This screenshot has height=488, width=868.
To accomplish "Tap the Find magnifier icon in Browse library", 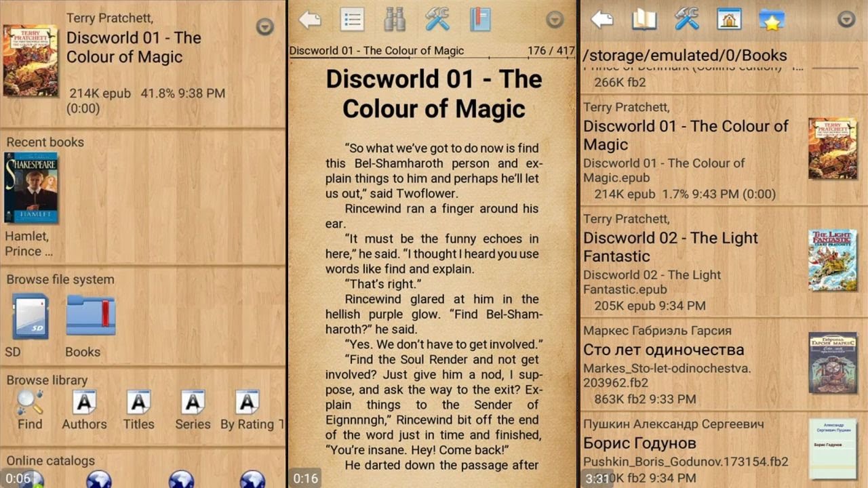I will point(30,403).
